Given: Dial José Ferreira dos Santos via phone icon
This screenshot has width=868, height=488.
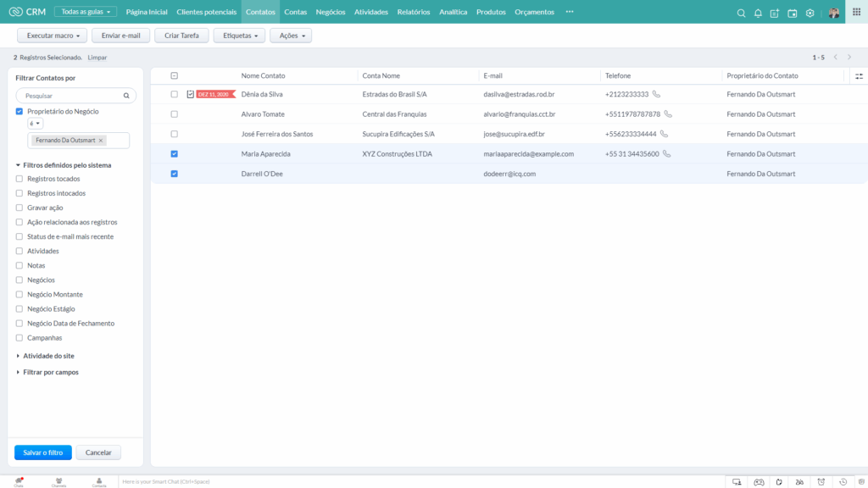Looking at the screenshot, I should coord(664,134).
